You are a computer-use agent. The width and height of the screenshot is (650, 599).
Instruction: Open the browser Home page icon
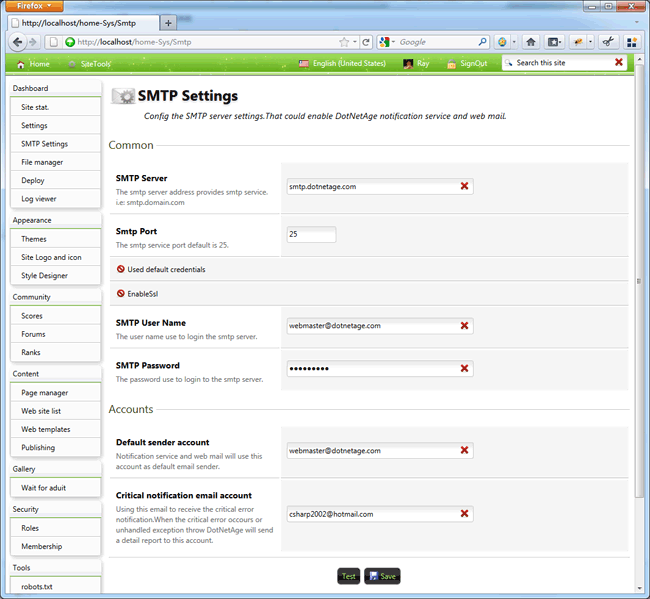point(531,42)
